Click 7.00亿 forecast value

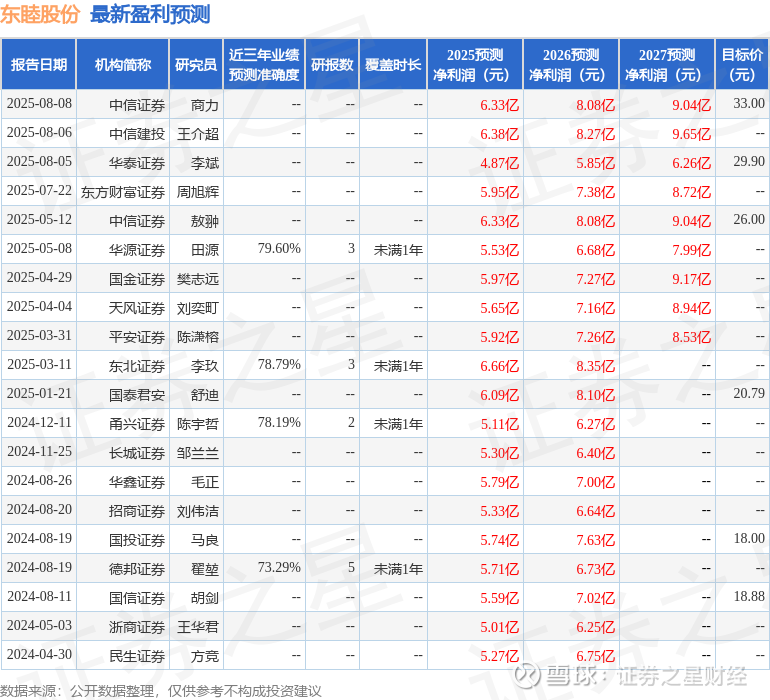(x=596, y=482)
